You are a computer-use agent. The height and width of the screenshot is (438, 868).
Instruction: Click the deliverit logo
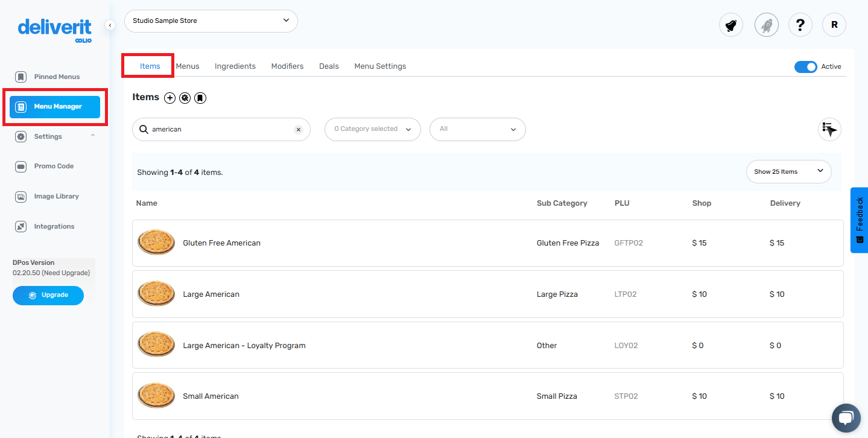pyautogui.click(x=55, y=30)
